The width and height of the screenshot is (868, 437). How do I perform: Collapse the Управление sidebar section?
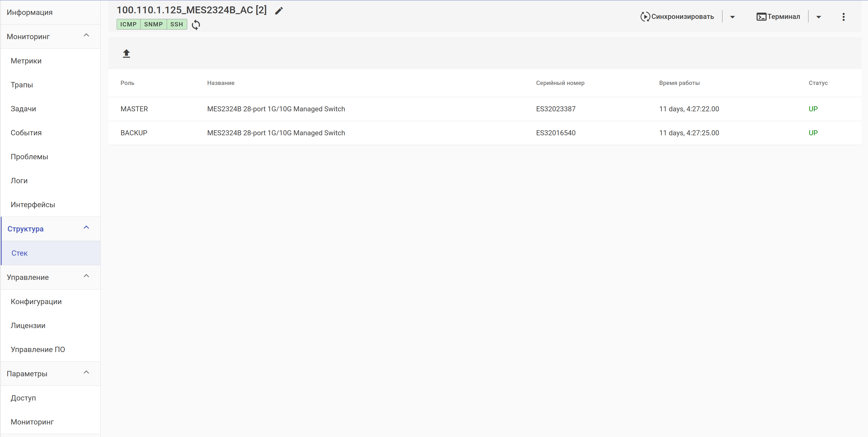point(86,276)
